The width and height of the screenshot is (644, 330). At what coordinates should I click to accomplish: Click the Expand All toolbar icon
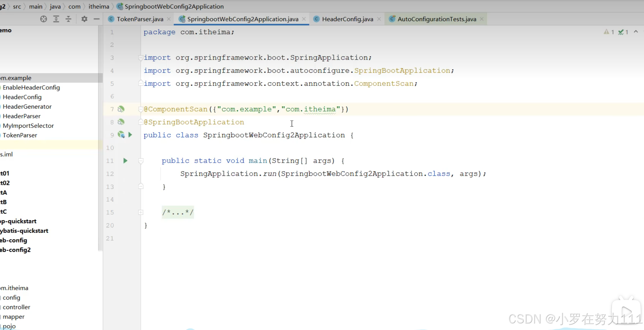click(56, 19)
